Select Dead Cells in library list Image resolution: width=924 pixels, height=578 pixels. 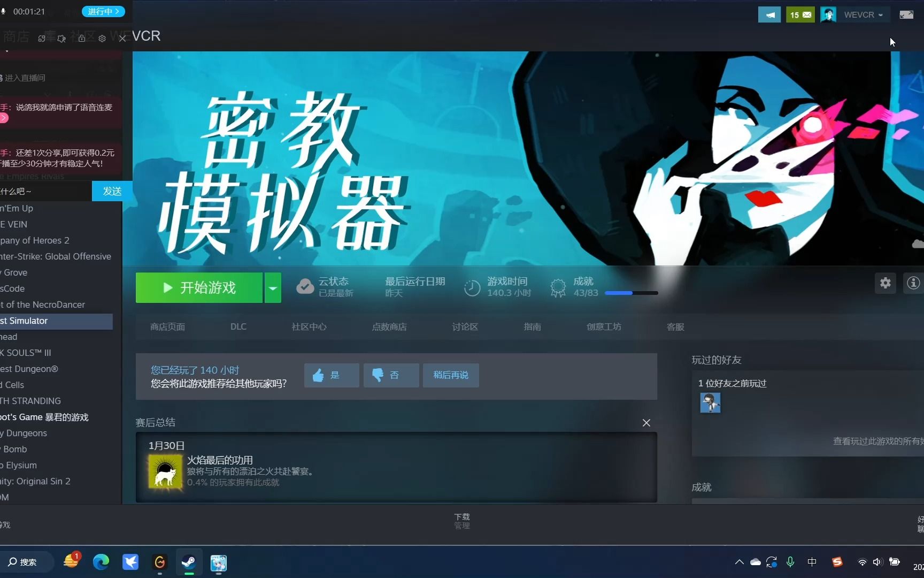point(56,385)
